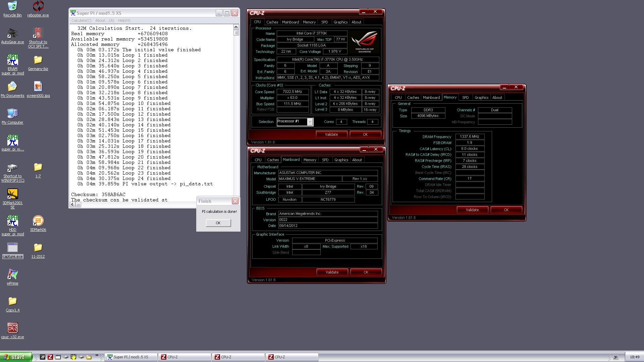Click the DRAM Frequency value 1337.6 MHz
Image resolution: width=644 pixels, height=362 pixels.
tap(470, 136)
